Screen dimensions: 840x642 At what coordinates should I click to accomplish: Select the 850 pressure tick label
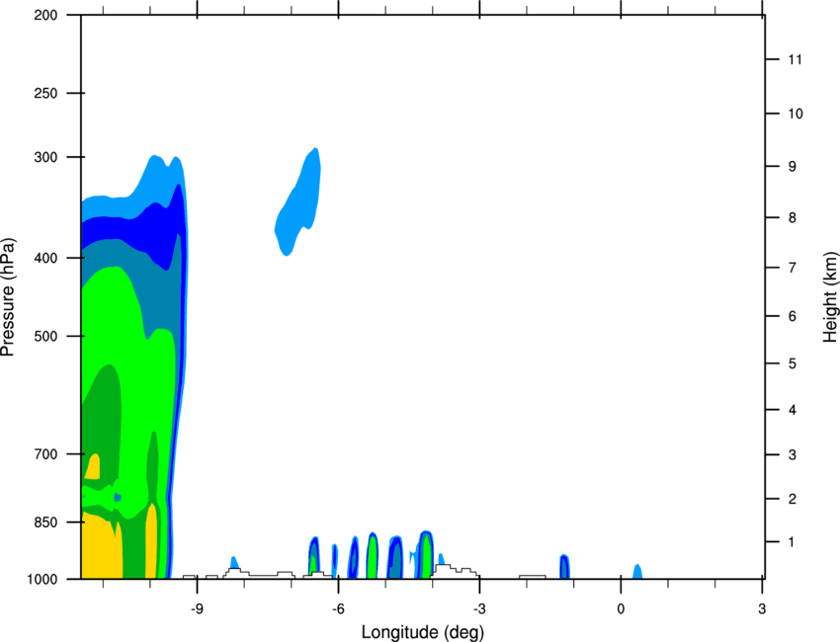(45, 522)
